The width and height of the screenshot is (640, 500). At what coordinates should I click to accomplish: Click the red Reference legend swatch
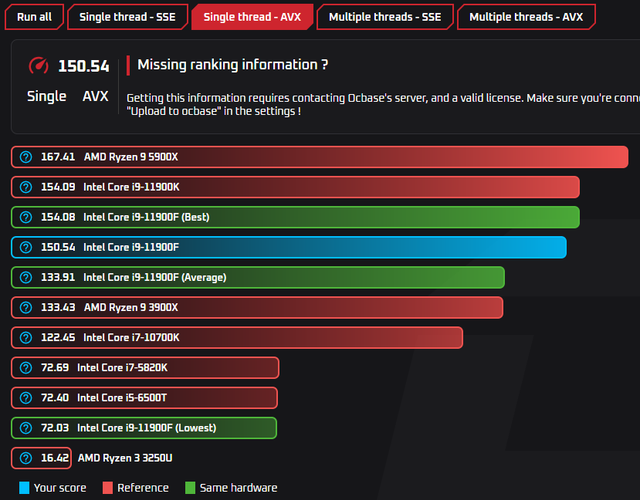108,488
